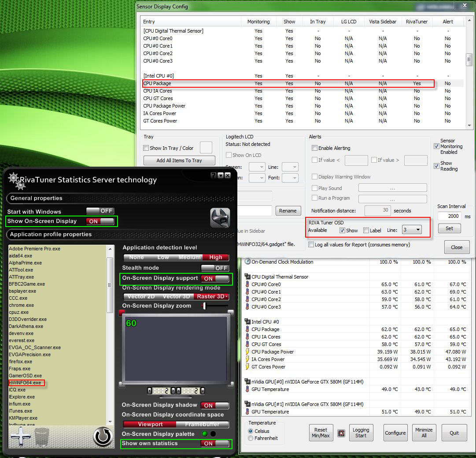The width and height of the screenshot is (476, 458).
Task: Click the Configure button
Action: [x=395, y=433]
